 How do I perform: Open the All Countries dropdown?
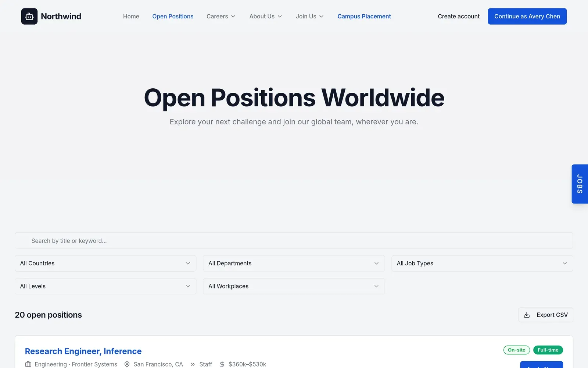point(105,263)
